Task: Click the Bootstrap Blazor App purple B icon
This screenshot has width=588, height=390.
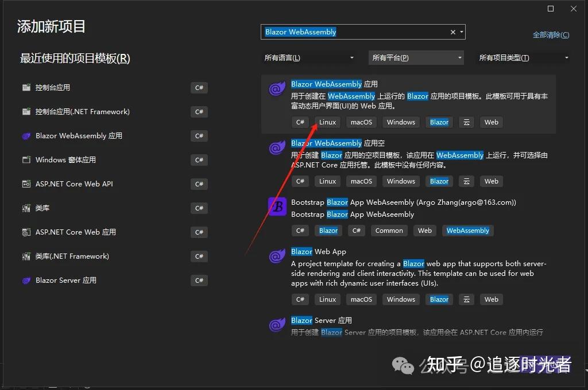Action: click(x=277, y=206)
